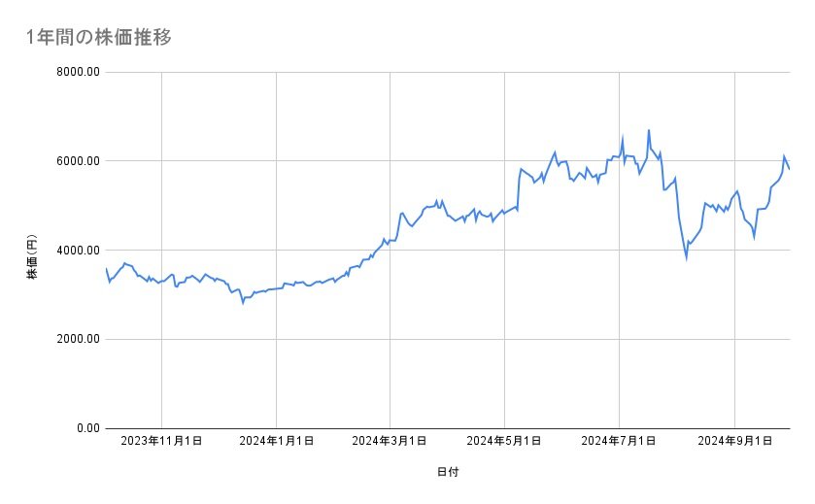This screenshot has height=504, width=815.
Task: Select the 2023年11月1日 date label
Action: [161, 441]
